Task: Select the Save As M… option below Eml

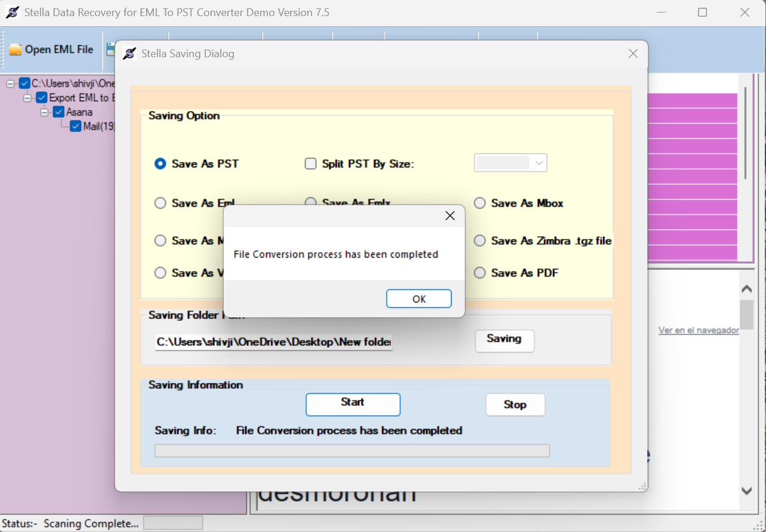Action: pos(160,241)
